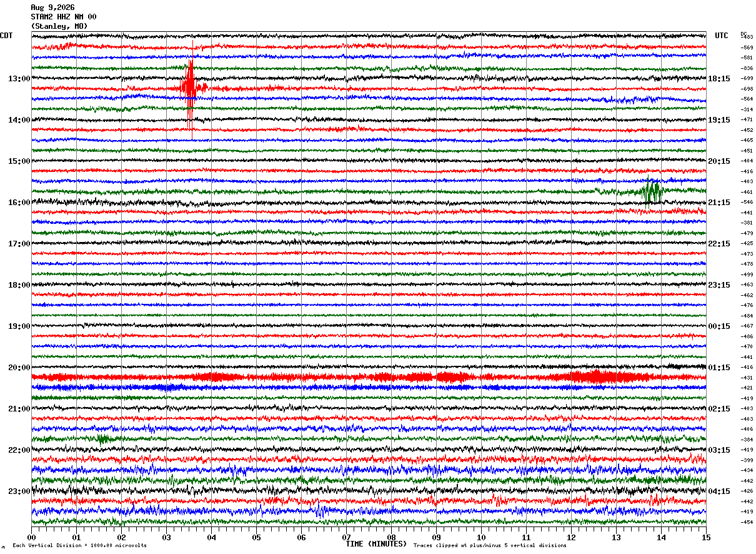This screenshot has width=756, height=554.
Task: Click the DC offset value -384
Action: click(x=747, y=440)
